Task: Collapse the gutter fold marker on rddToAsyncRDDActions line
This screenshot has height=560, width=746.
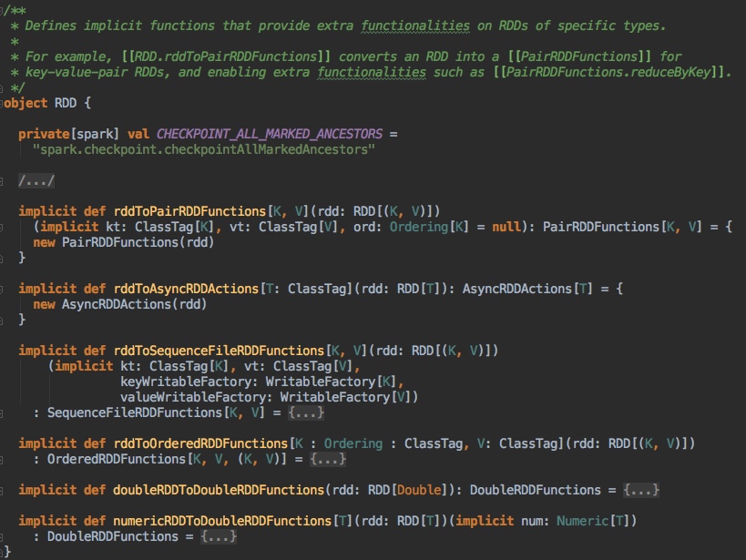Action: tap(2, 289)
